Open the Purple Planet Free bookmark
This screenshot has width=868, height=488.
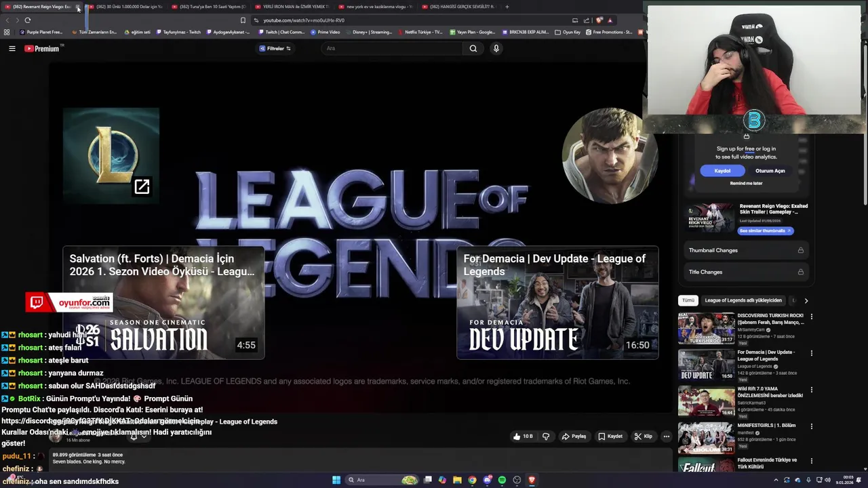[x=41, y=32]
